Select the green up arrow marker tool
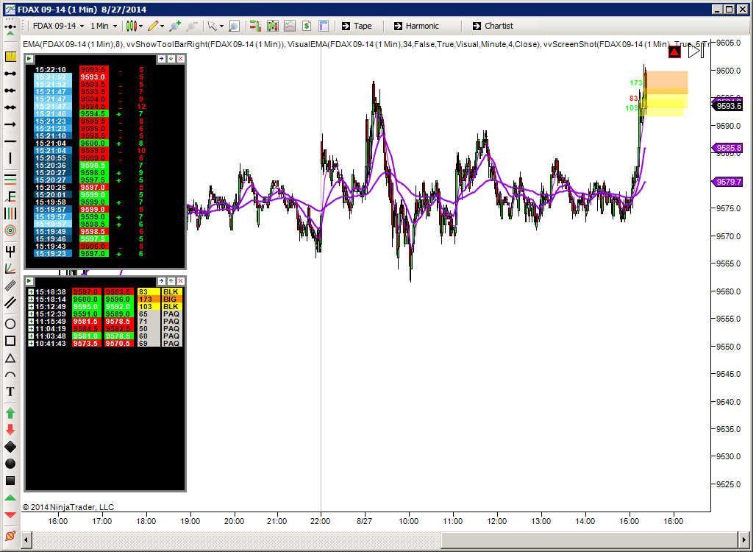This screenshot has height=552, width=756. point(10,413)
